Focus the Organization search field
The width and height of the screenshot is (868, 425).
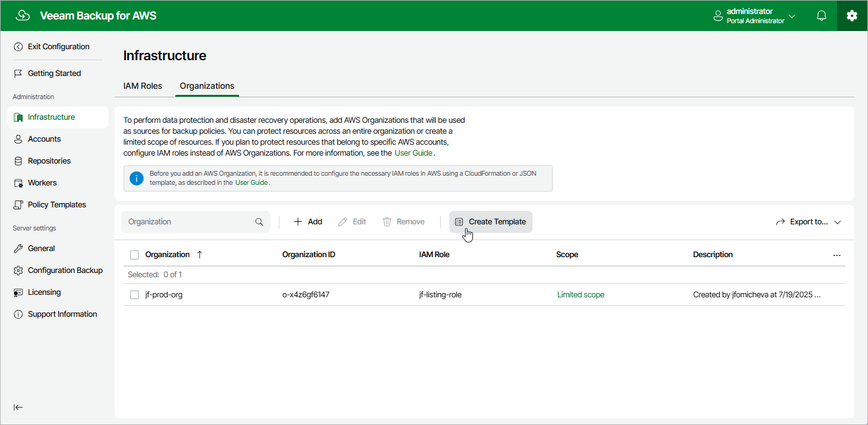pos(195,222)
